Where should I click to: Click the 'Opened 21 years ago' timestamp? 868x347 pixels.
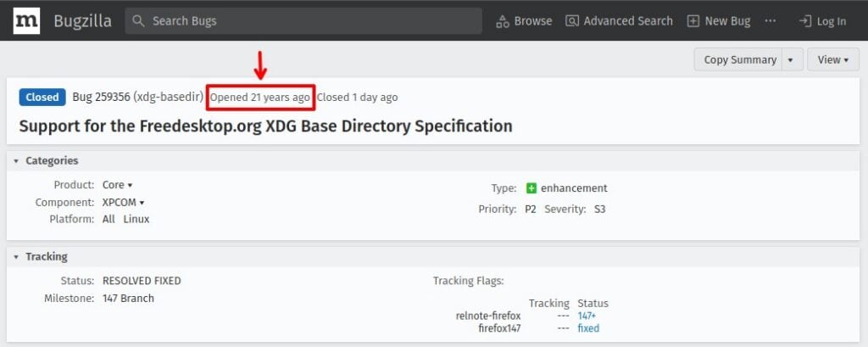(x=260, y=98)
